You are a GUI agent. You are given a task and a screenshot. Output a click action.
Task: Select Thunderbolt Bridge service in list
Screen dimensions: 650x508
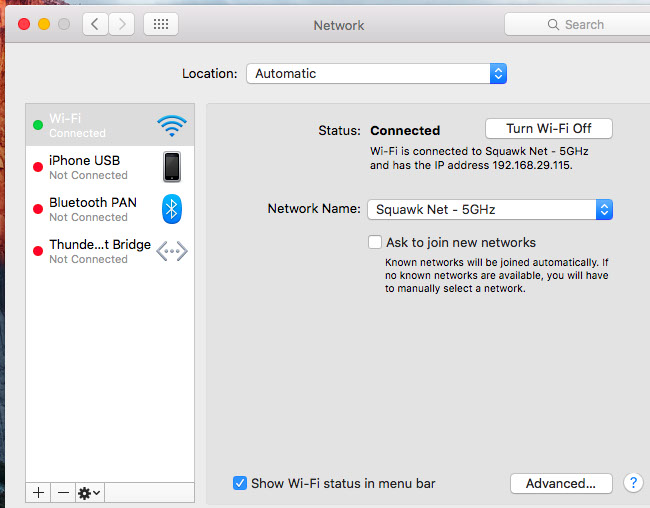tap(110, 250)
